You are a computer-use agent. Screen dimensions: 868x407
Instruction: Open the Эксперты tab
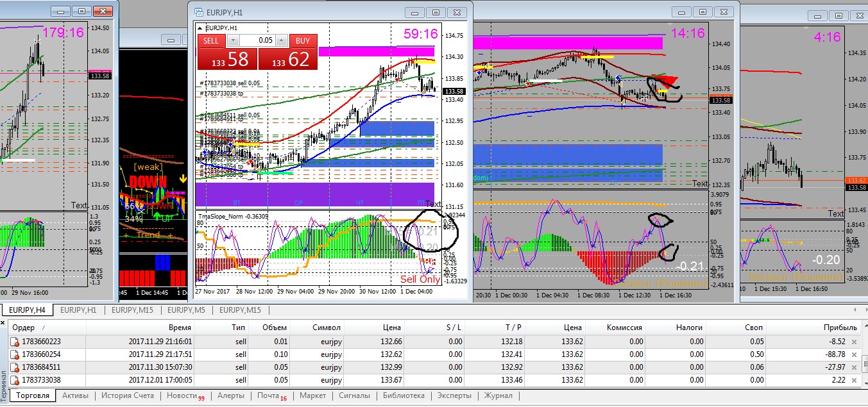click(x=455, y=395)
